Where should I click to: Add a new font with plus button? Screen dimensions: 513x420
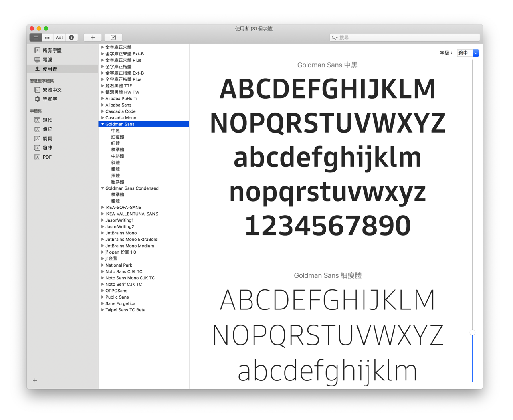(93, 37)
